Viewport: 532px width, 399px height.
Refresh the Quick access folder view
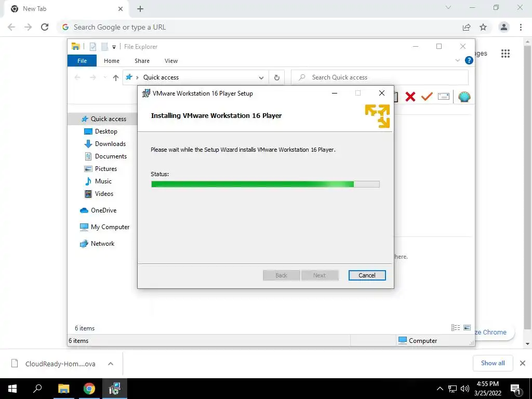[277, 78]
